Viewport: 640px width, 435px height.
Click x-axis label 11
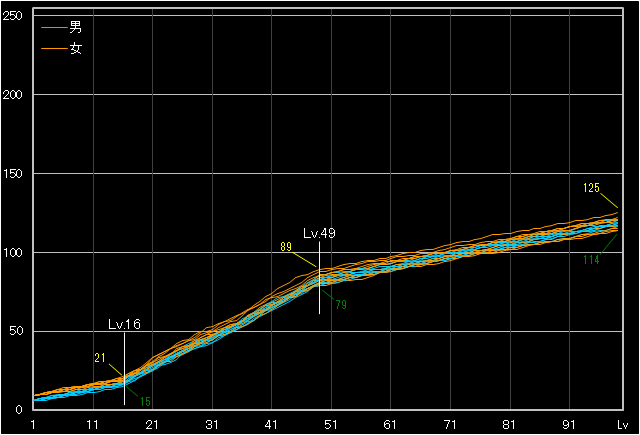93,425
